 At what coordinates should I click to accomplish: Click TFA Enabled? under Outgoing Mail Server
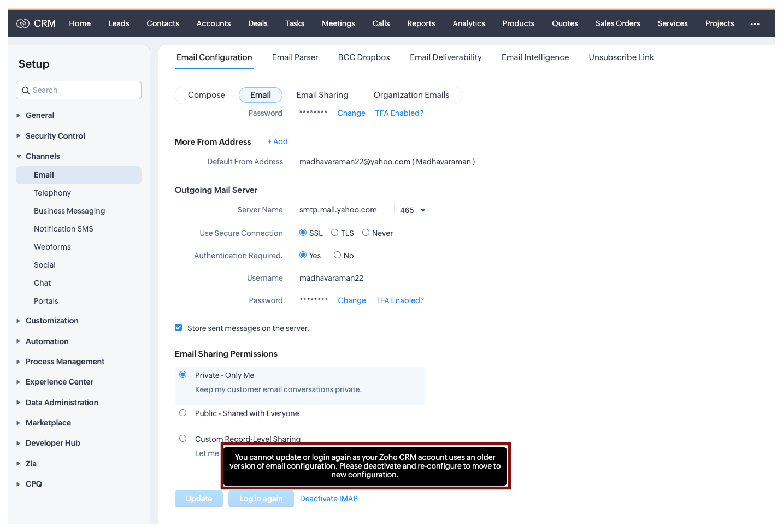coord(400,300)
